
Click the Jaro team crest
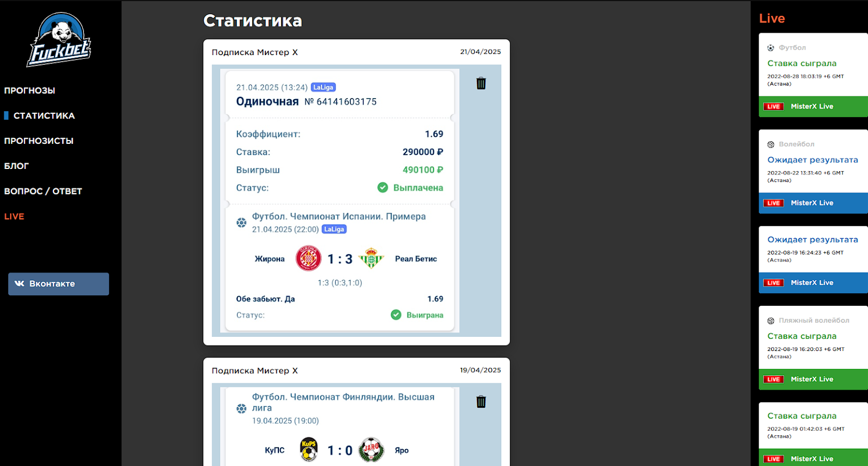click(x=371, y=450)
